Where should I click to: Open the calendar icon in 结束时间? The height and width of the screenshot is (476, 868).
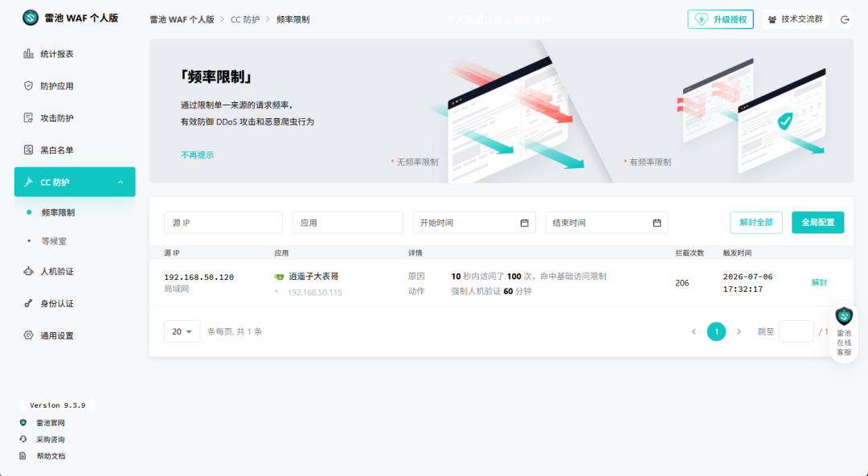coord(657,223)
